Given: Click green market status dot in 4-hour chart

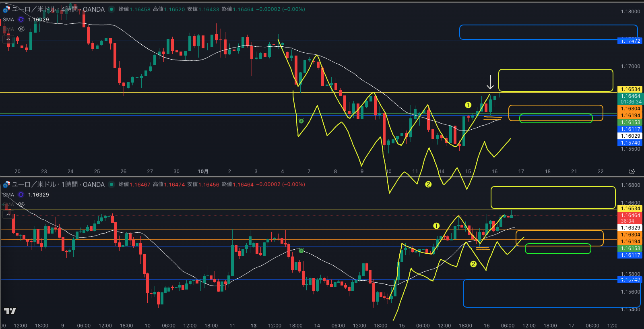Looking at the screenshot, I should tap(111, 9).
